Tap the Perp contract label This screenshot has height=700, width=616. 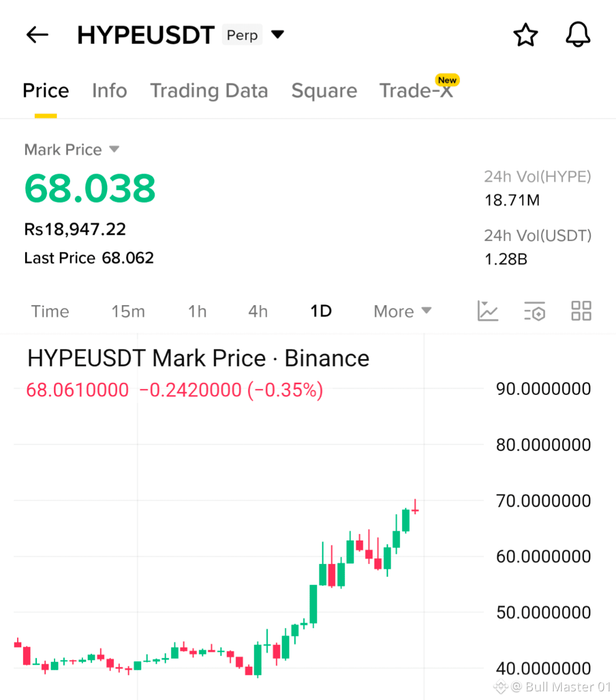click(x=242, y=35)
